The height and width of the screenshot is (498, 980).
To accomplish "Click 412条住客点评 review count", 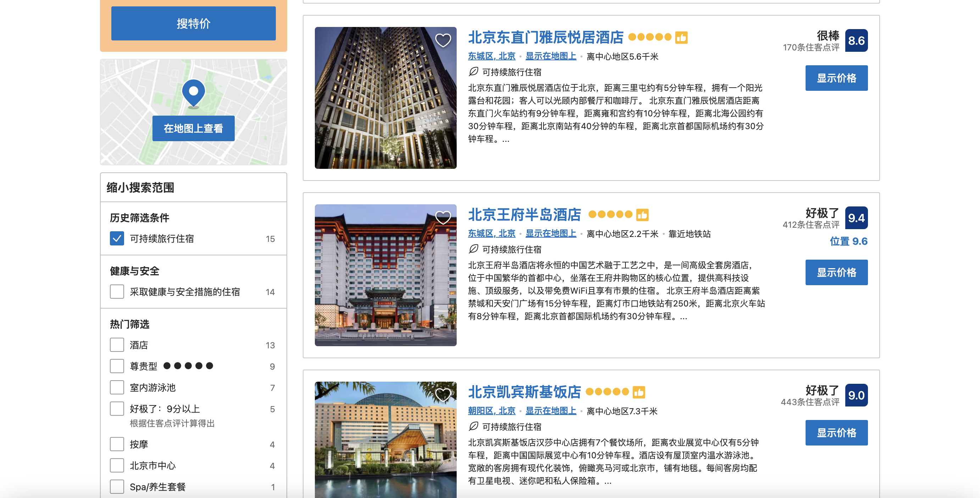I will pos(811,225).
